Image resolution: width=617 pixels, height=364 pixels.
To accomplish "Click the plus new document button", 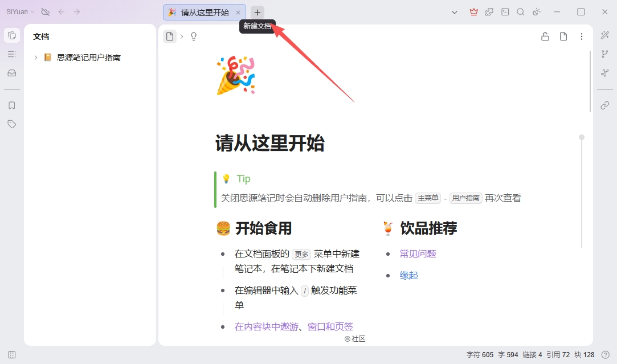I will (258, 12).
